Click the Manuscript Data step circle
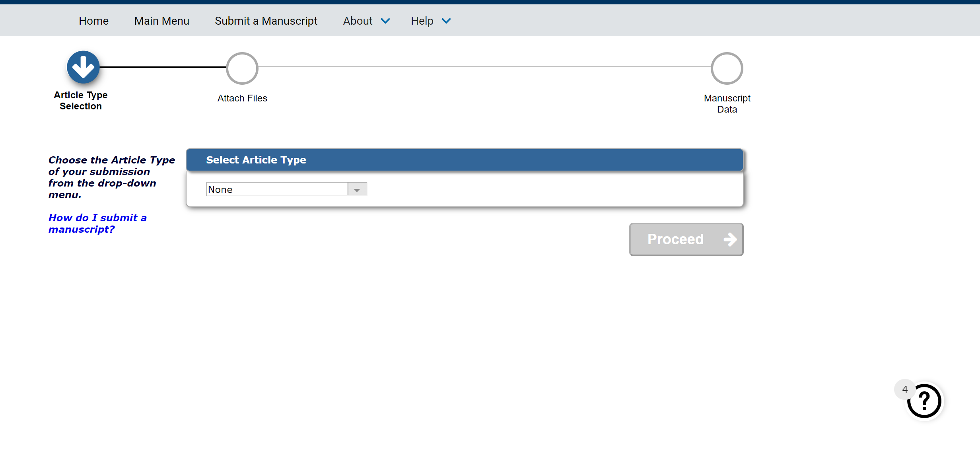Screen dimensions: 980x457 [x=727, y=68]
